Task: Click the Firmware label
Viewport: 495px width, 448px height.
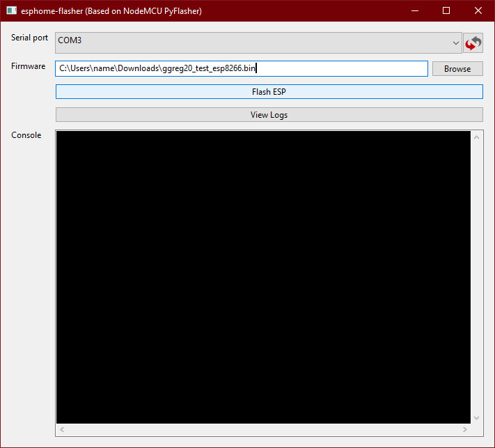Action: pos(28,66)
